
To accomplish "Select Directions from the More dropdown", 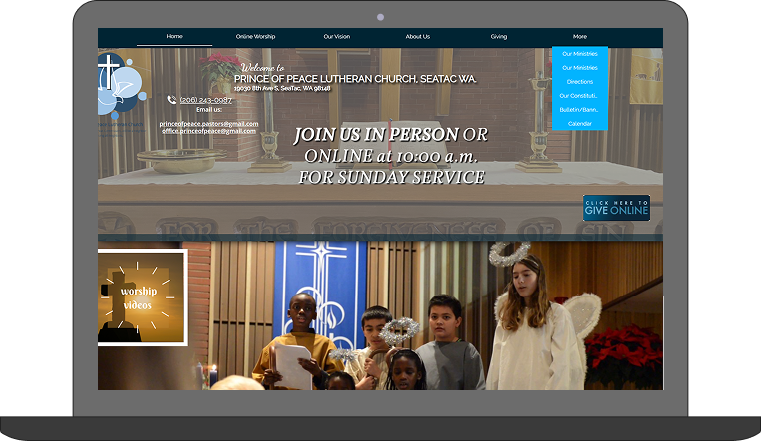I will 579,82.
